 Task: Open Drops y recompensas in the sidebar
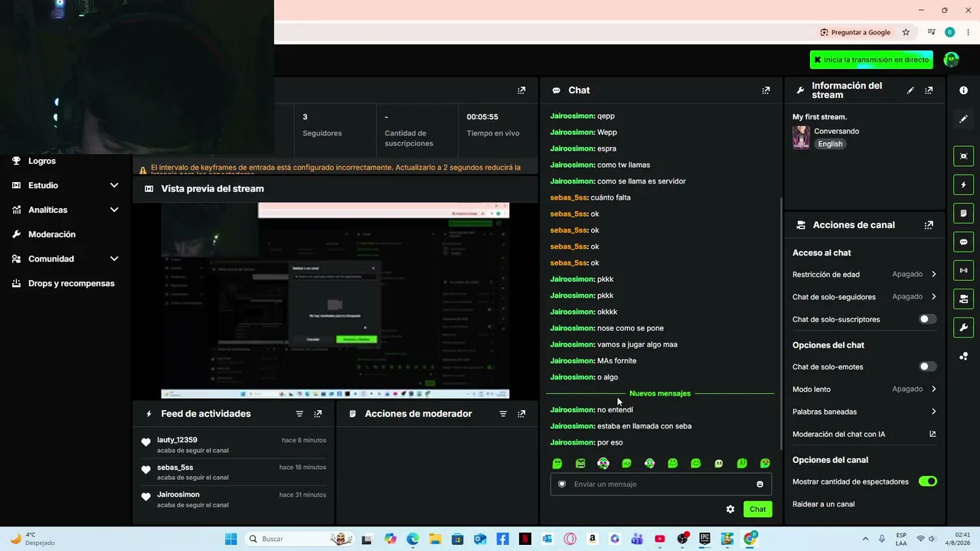tap(71, 283)
